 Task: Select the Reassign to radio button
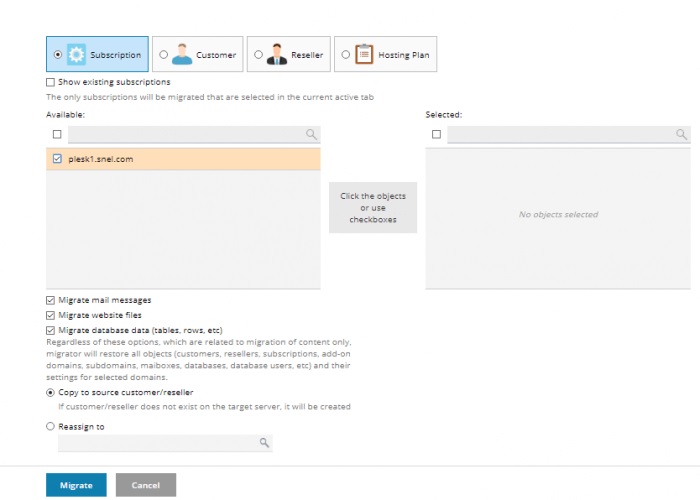coord(50,426)
